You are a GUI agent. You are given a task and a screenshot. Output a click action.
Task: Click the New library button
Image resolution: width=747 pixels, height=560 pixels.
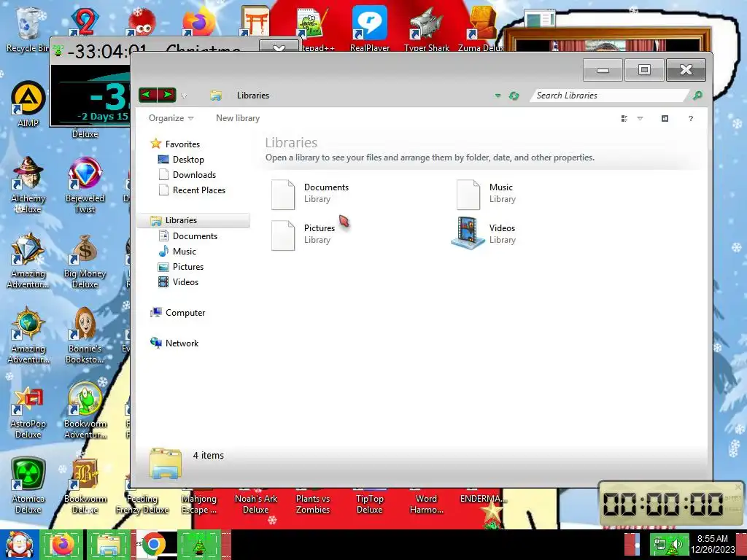pyautogui.click(x=238, y=118)
